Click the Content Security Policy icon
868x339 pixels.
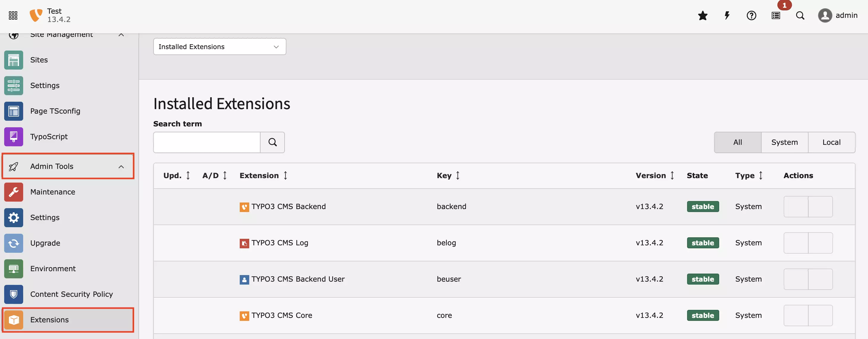click(x=13, y=294)
